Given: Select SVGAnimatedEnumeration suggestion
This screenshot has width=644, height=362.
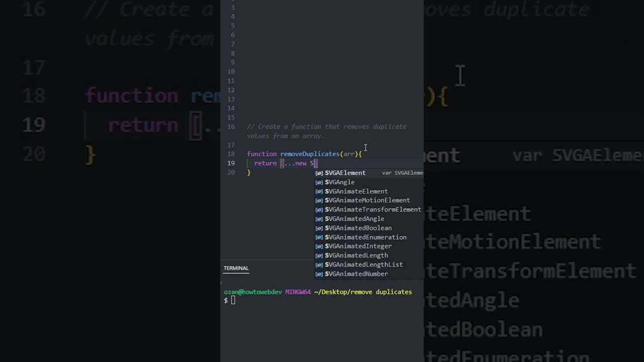Looking at the screenshot, I should pos(369,237).
